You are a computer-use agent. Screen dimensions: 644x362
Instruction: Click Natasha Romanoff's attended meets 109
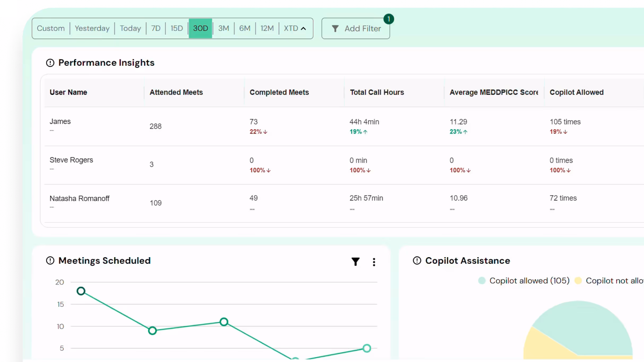pos(155,203)
